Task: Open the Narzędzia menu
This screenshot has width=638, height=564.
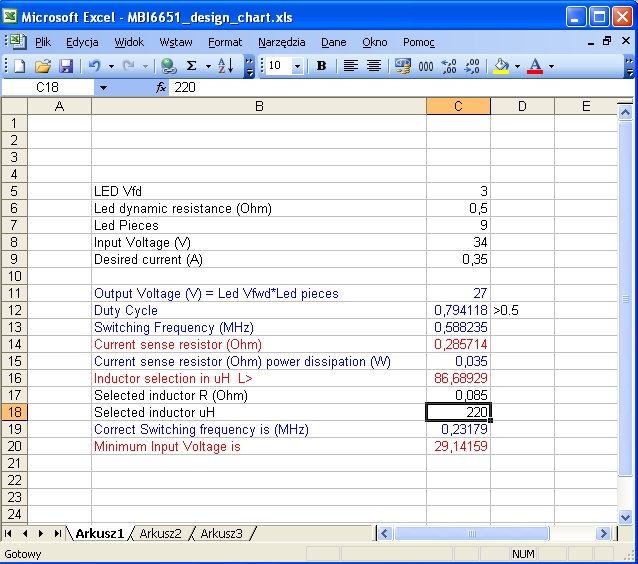Action: click(283, 42)
